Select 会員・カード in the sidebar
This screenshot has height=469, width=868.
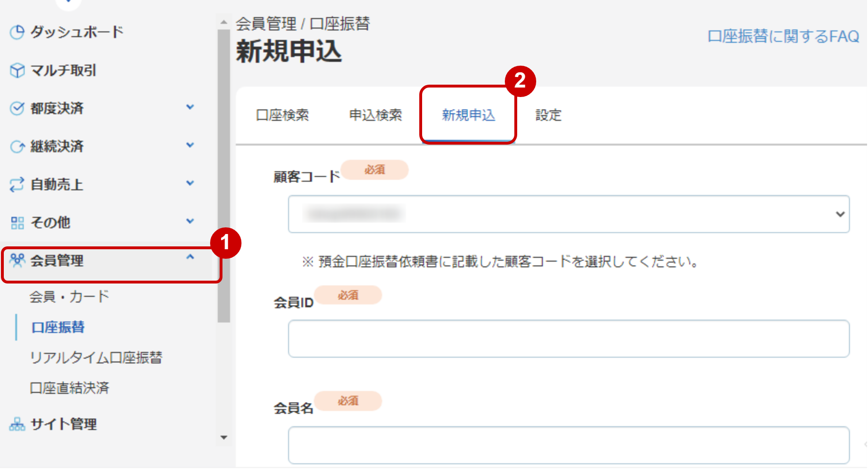(69, 296)
